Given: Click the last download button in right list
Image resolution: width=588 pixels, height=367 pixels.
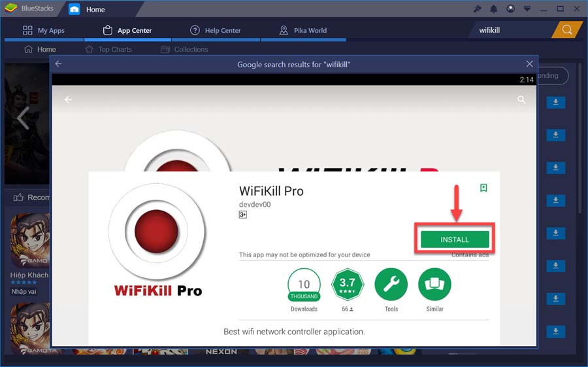Looking at the screenshot, I should (556, 331).
